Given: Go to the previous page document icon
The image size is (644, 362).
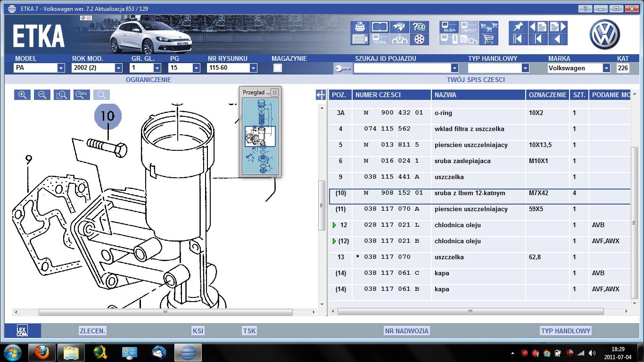Looking at the screenshot, I should (538, 27).
